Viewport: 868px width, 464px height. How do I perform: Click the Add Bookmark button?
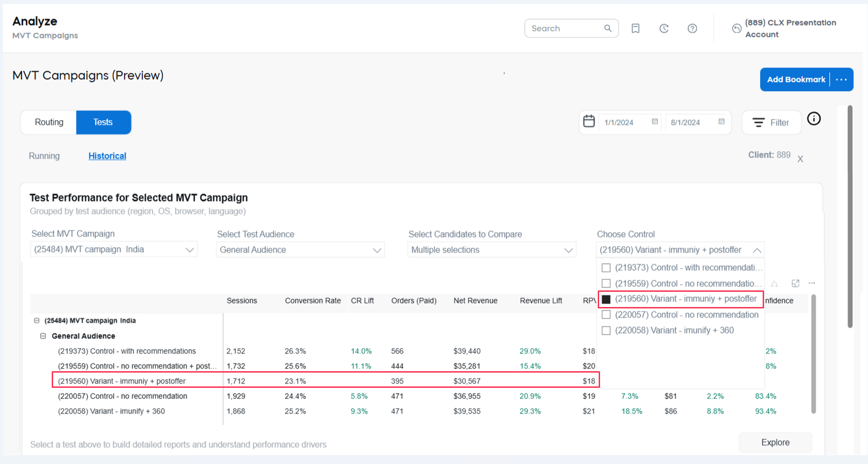pos(795,79)
